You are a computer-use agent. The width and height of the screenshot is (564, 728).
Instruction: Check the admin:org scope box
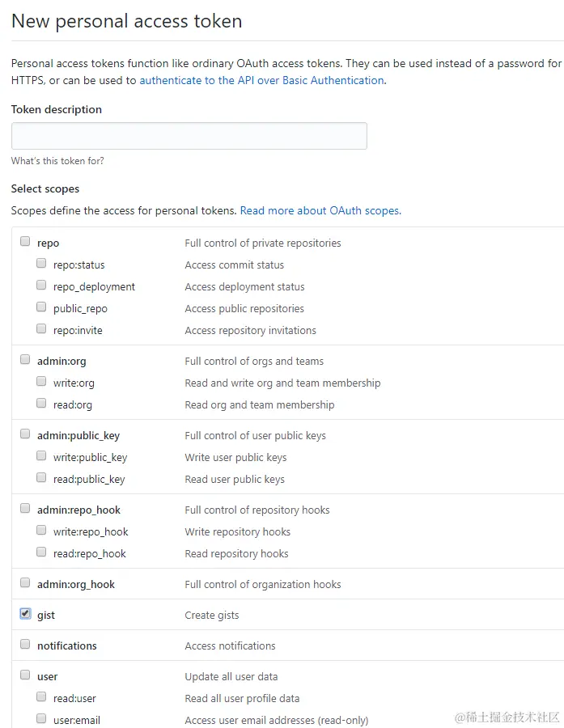25,359
